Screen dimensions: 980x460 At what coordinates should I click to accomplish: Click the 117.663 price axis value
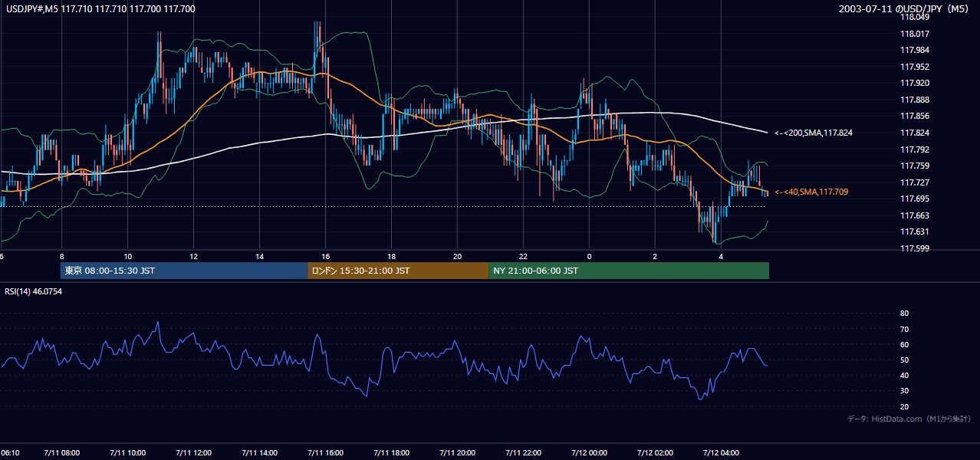[x=915, y=215]
